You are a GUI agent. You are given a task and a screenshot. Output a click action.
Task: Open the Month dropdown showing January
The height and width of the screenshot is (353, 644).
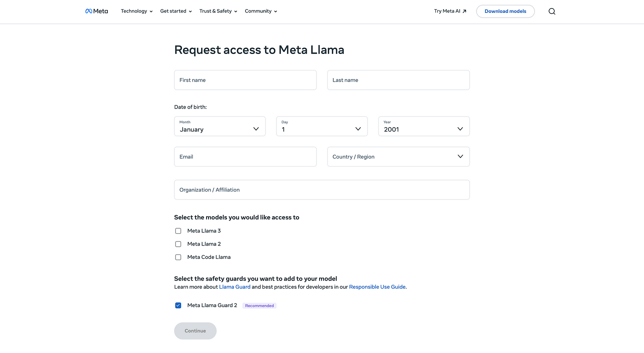(220, 126)
